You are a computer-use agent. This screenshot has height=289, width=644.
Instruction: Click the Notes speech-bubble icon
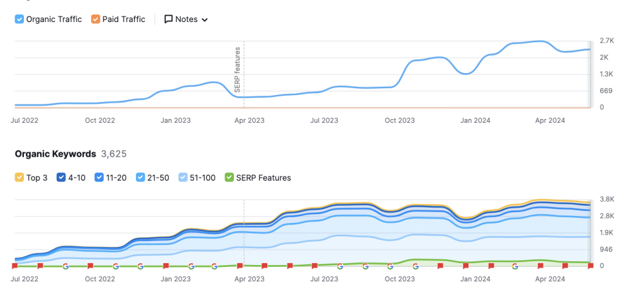point(169,20)
